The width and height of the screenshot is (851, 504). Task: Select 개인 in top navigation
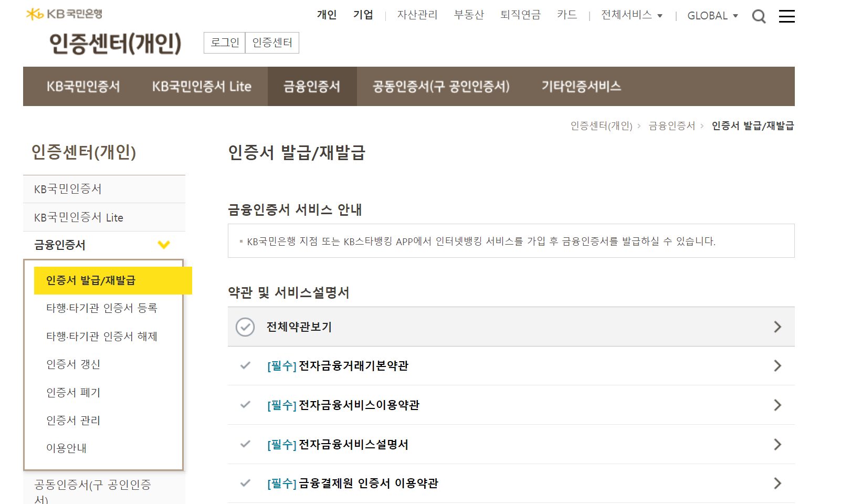click(x=327, y=15)
